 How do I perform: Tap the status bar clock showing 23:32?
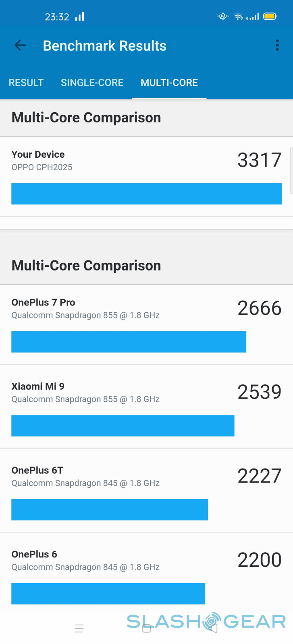point(57,17)
